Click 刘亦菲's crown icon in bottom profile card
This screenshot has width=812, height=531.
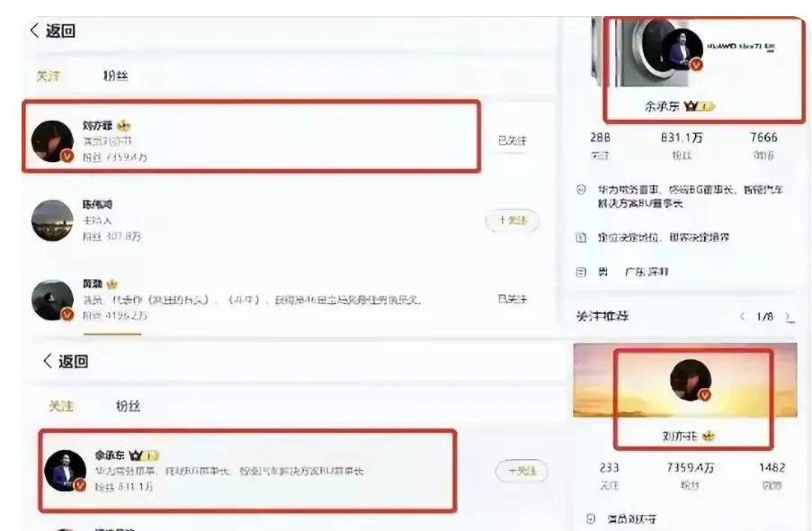click(x=708, y=436)
